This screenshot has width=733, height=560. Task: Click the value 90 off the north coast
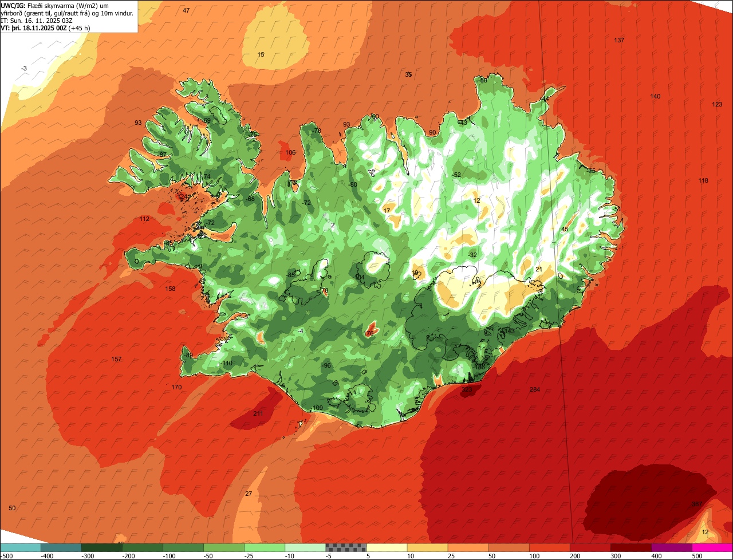coord(432,132)
